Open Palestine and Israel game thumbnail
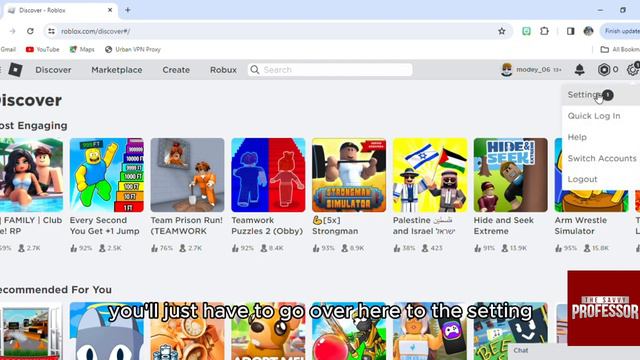640x360 pixels. [430, 175]
